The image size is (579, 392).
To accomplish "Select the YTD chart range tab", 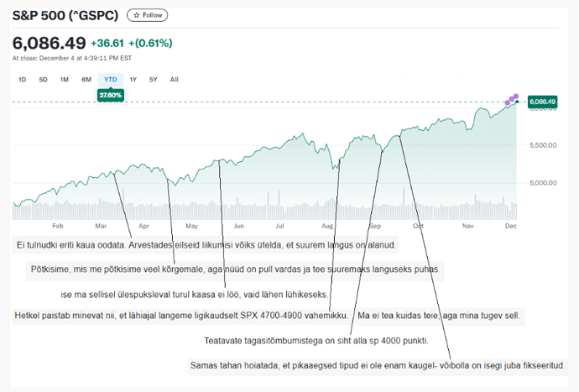I will tap(111, 80).
